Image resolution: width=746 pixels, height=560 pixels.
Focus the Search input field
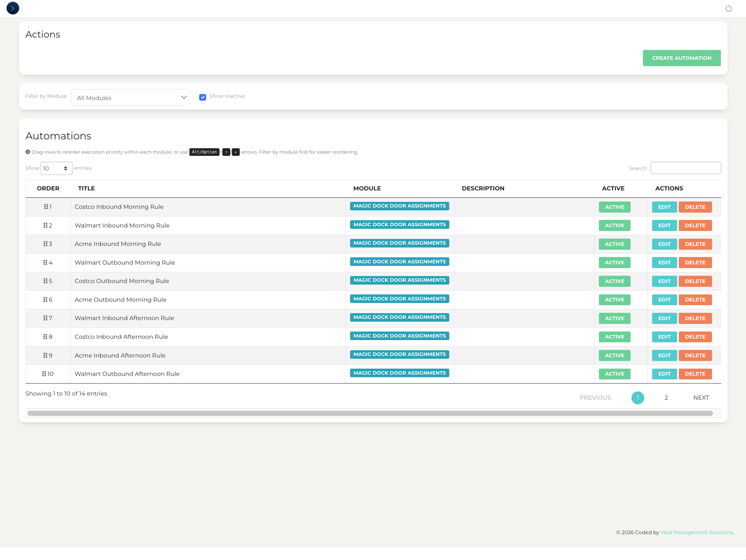click(686, 168)
